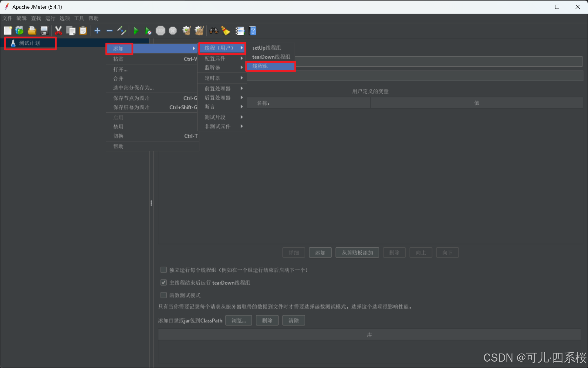The height and width of the screenshot is (368, 588).
Task: Click the 浏览... button for ClassPath
Action: (x=239, y=320)
